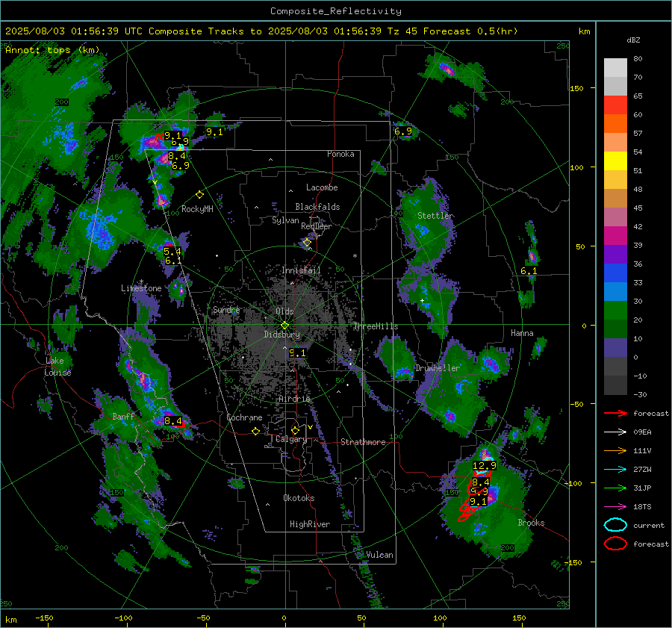672x628 pixels.
Task: Click the Limestone label
Action: [x=141, y=288]
